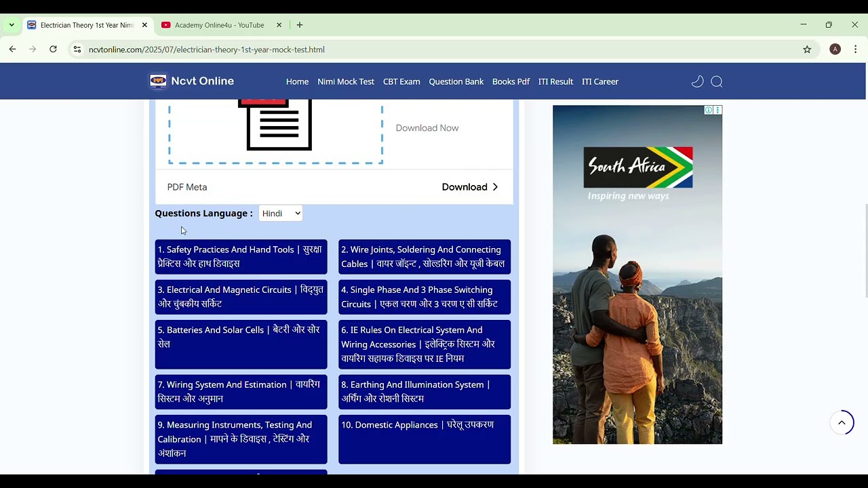This screenshot has width=868, height=488.
Task: Click the page vertical scrollbar
Action: (x=866, y=251)
